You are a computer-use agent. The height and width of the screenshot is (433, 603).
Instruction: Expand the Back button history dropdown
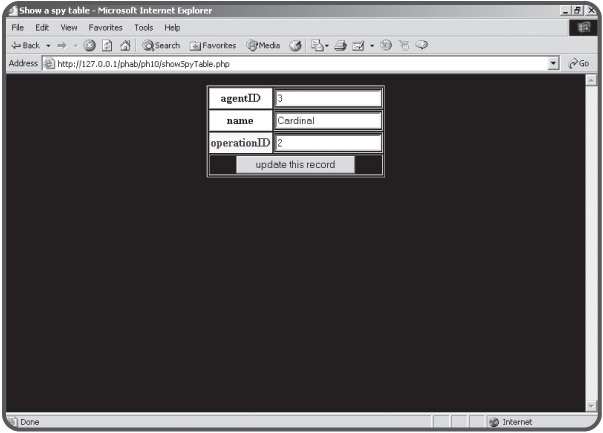point(47,45)
